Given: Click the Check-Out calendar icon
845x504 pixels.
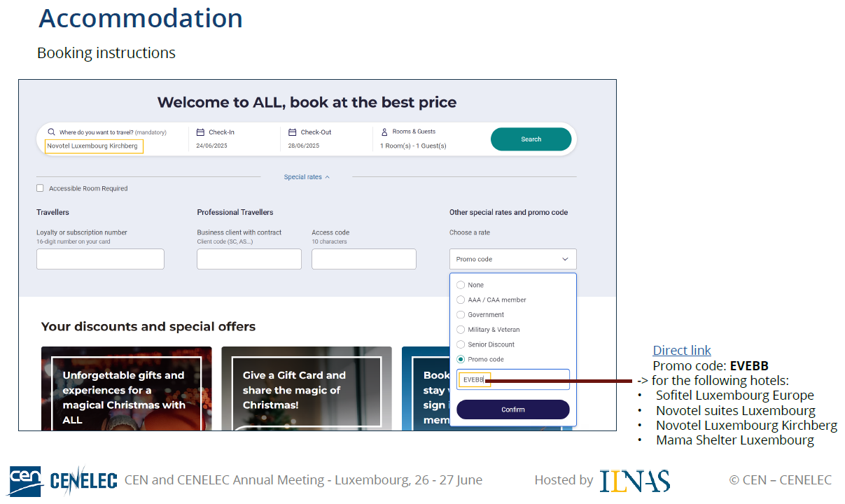Looking at the screenshot, I should pyautogui.click(x=293, y=132).
